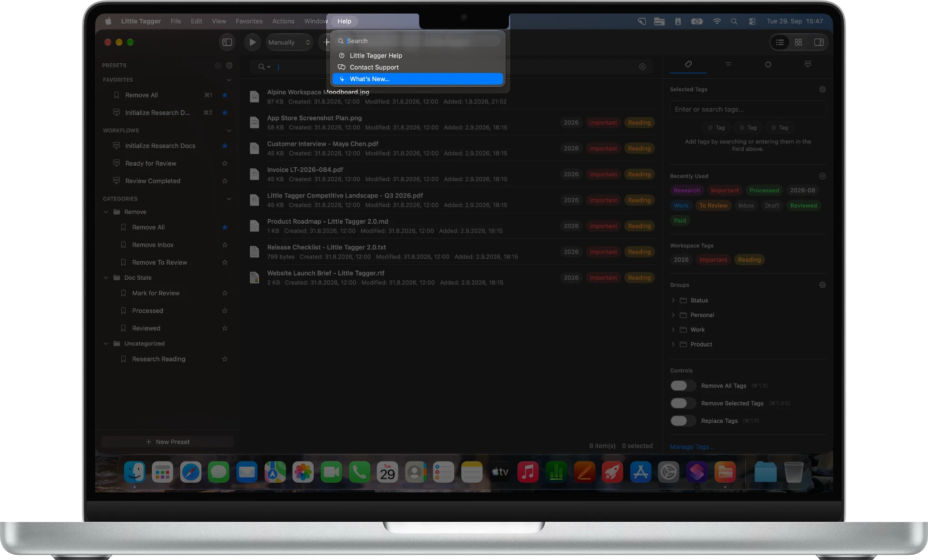
Task: Collapse the Workflows section
Action: pyautogui.click(x=229, y=130)
